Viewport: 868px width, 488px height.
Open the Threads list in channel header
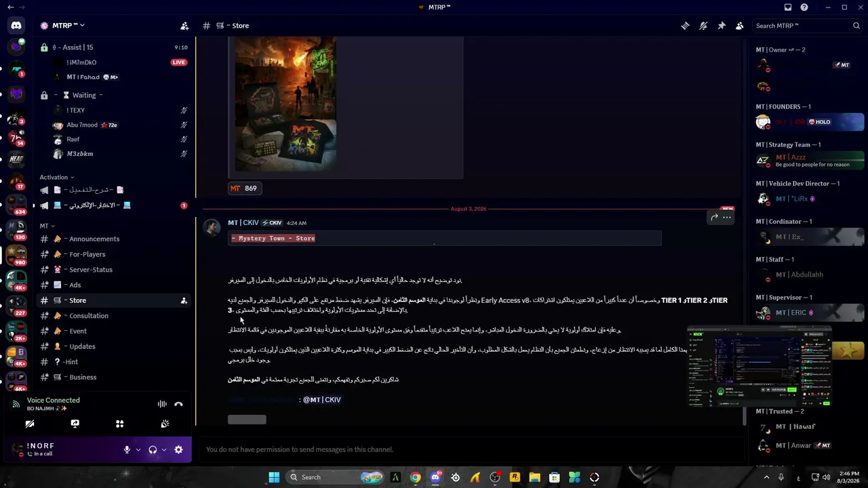686,26
